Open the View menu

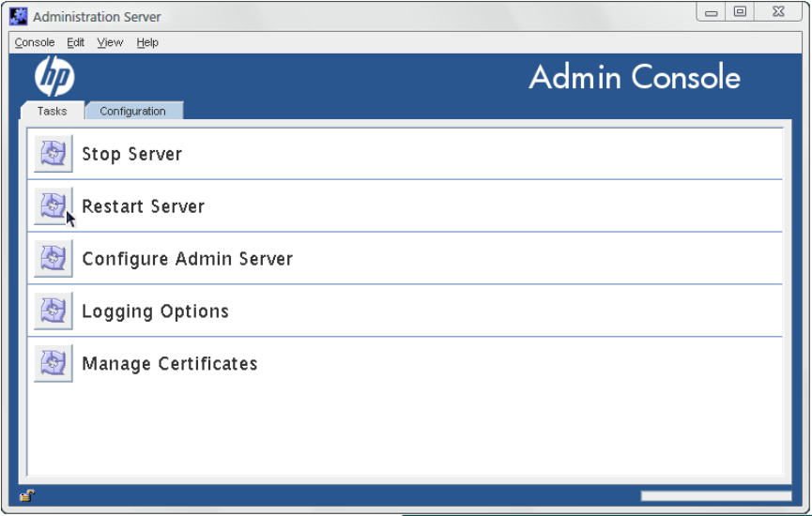tap(110, 42)
